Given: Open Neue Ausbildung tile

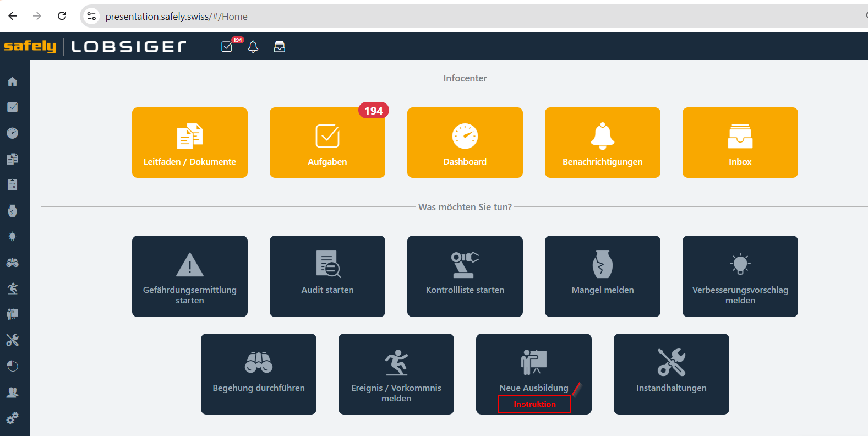Looking at the screenshot, I should 534,369.
